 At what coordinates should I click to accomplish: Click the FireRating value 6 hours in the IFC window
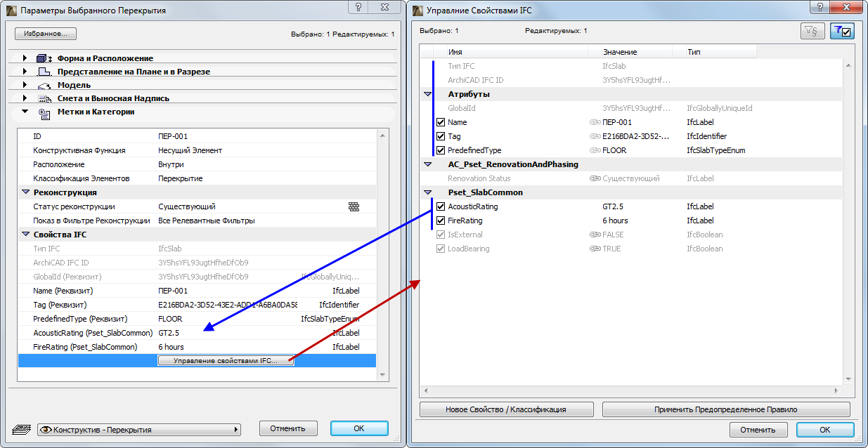615,220
